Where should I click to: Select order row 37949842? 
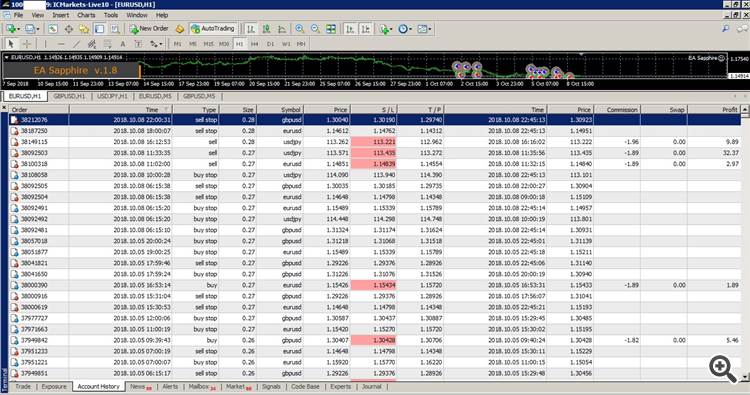375,340
